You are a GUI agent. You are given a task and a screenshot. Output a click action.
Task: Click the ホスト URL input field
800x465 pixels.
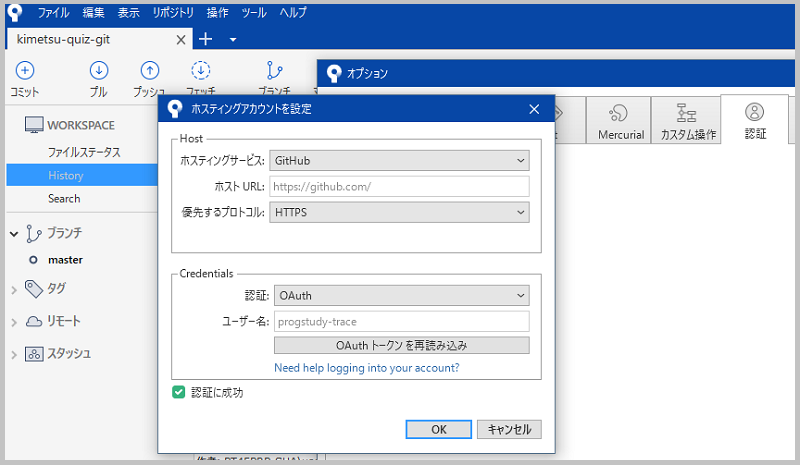[x=399, y=186]
